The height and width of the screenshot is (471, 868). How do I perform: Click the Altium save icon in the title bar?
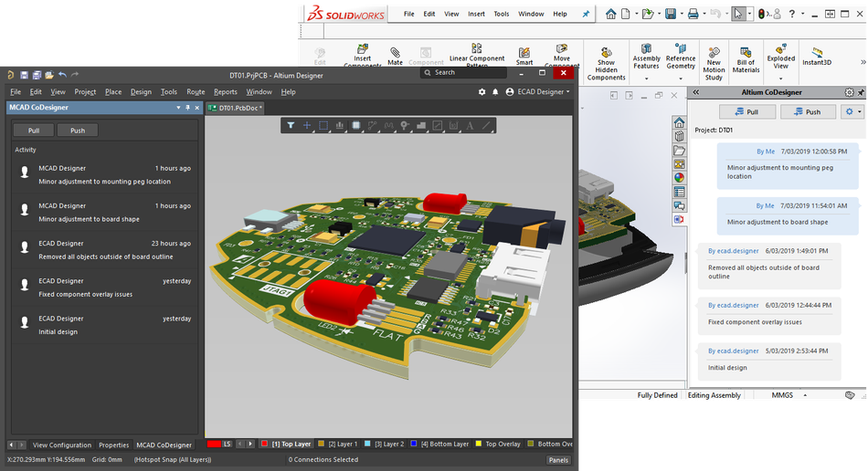click(24, 75)
